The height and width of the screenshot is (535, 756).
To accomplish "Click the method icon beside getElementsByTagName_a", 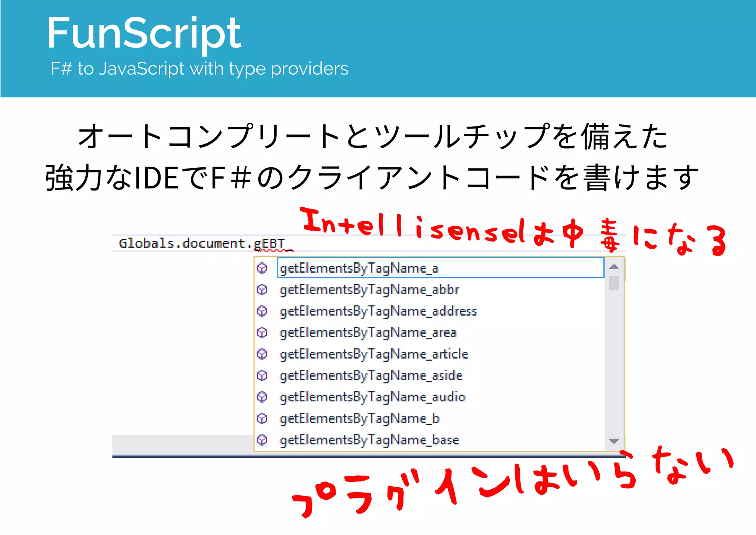I will [x=262, y=268].
